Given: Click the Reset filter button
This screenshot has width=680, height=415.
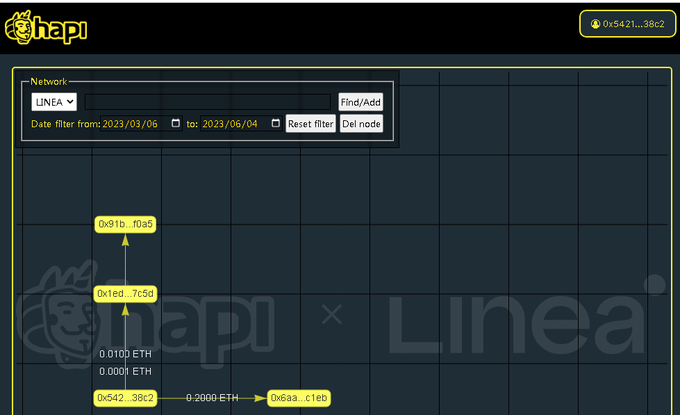Looking at the screenshot, I should (x=311, y=124).
